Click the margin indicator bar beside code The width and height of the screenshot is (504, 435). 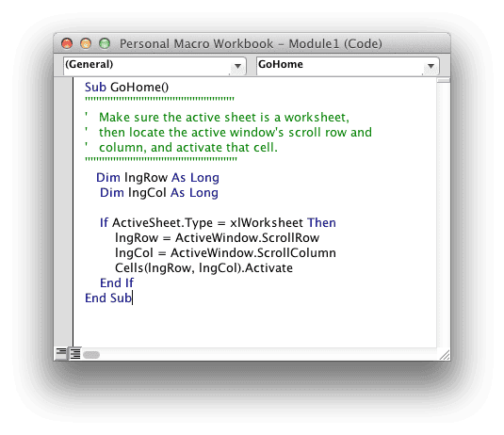63,212
